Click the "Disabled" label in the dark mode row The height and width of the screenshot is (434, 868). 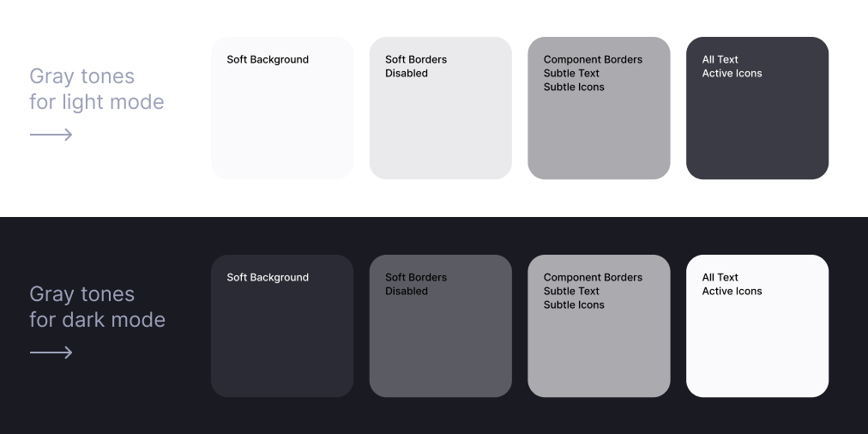(407, 292)
